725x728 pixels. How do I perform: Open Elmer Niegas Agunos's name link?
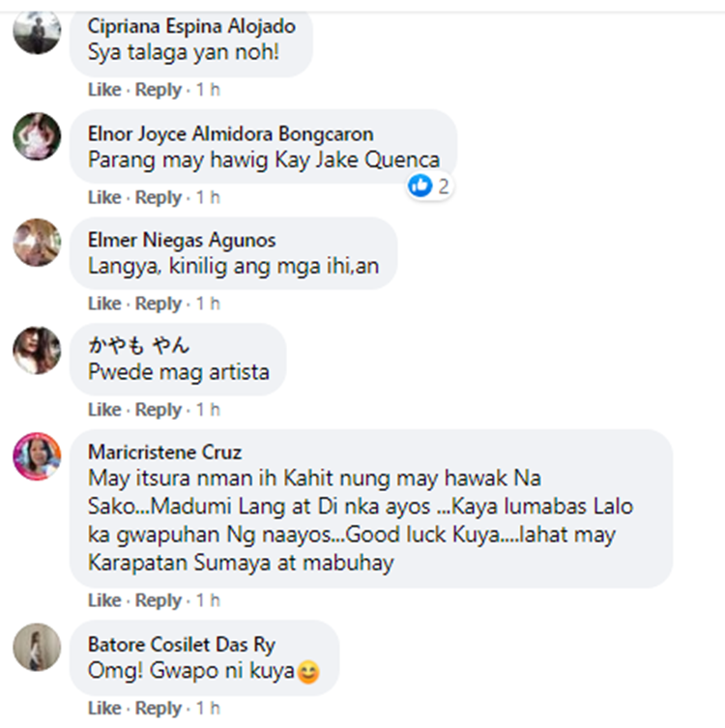click(x=182, y=240)
